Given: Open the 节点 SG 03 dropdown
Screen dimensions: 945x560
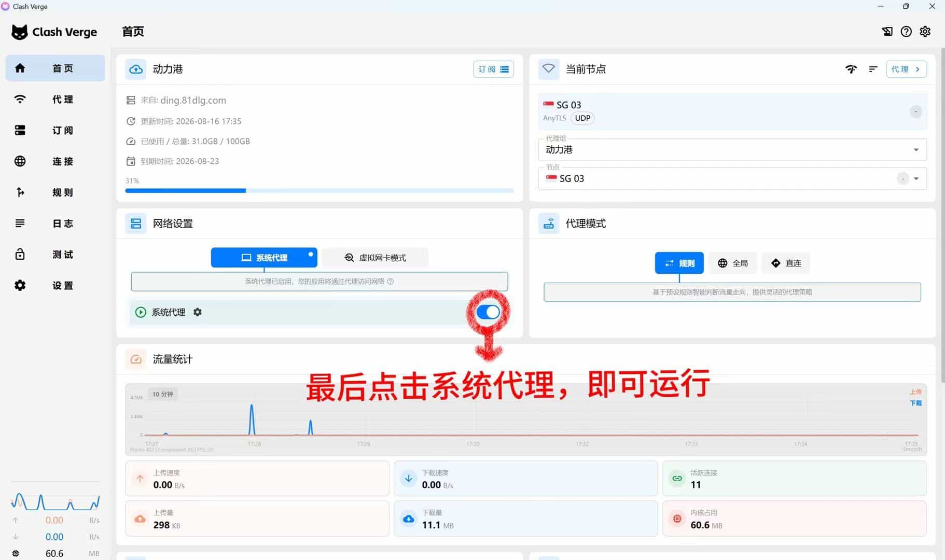Looking at the screenshot, I should 732,178.
